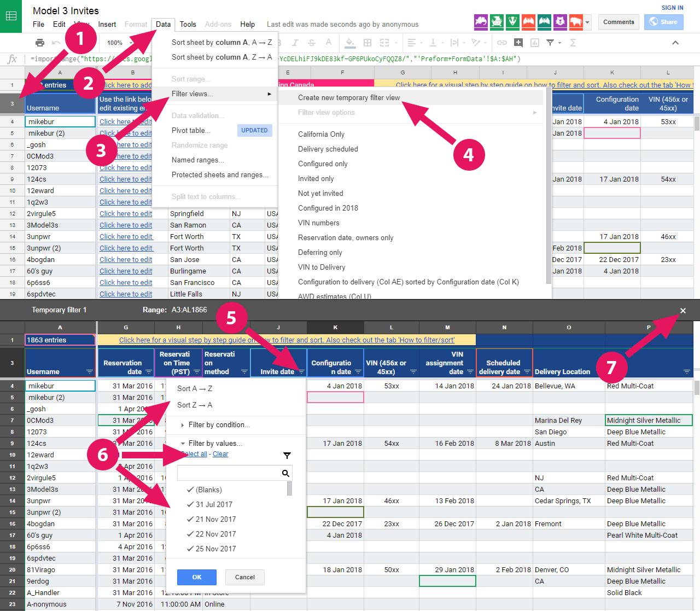Click the Clear link in filter values

click(220, 454)
